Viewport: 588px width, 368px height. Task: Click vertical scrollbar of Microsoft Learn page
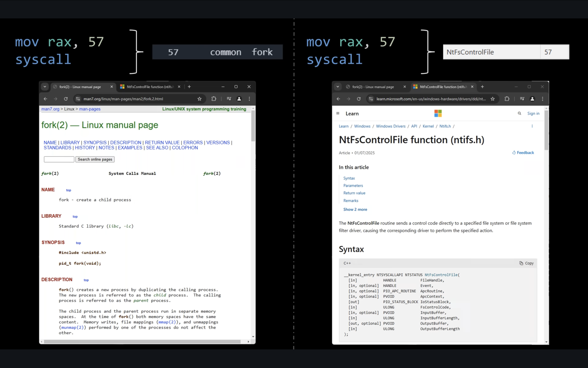(x=546, y=130)
